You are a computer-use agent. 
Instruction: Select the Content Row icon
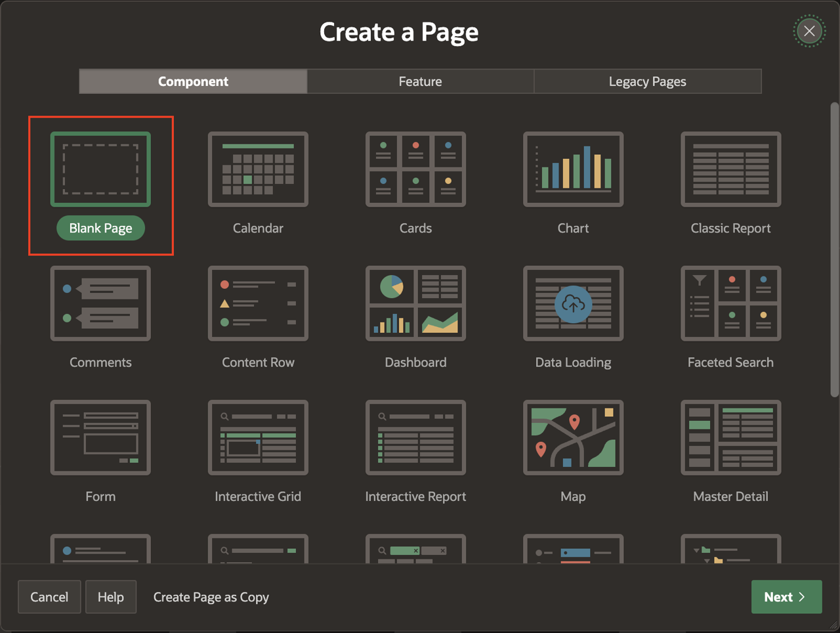258,303
